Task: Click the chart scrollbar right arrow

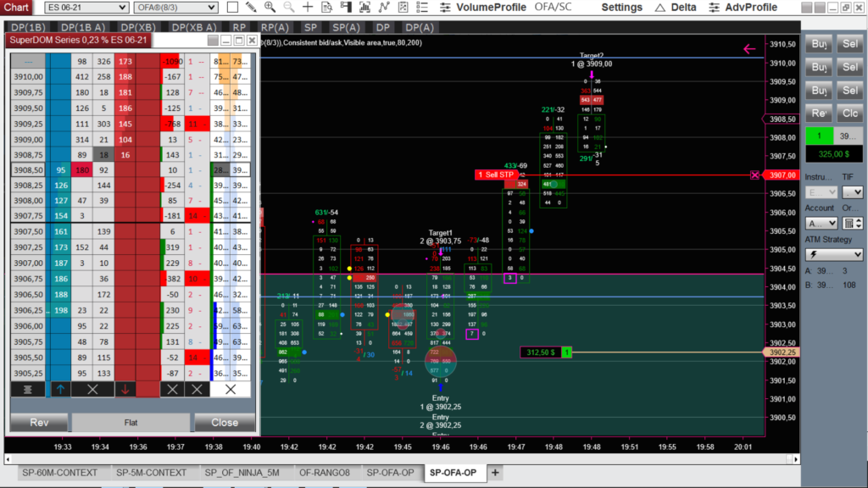Action: tap(796, 459)
